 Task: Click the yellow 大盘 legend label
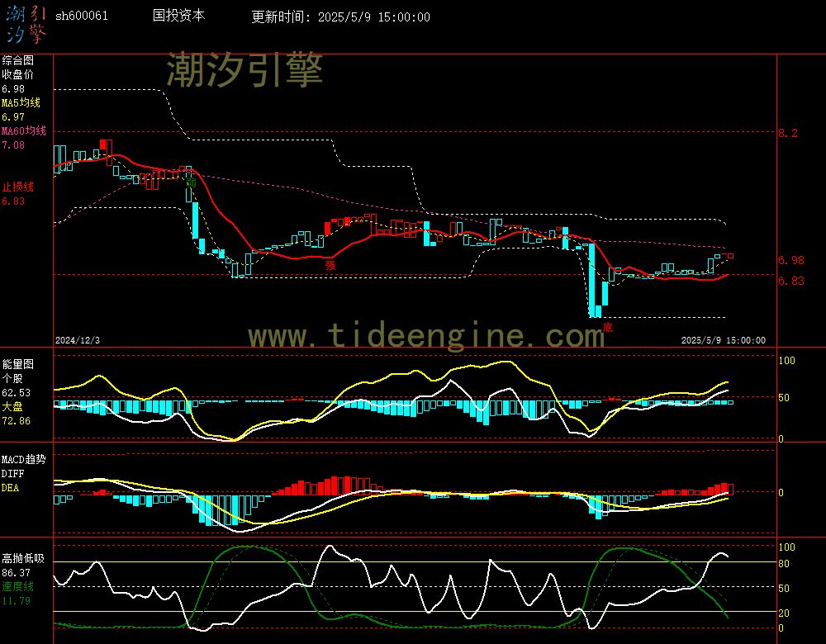(12, 406)
